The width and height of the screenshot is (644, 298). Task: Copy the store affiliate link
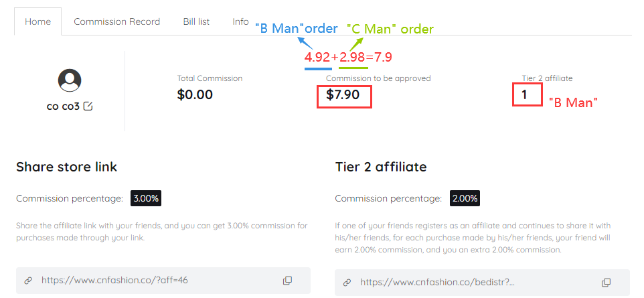coord(287,281)
